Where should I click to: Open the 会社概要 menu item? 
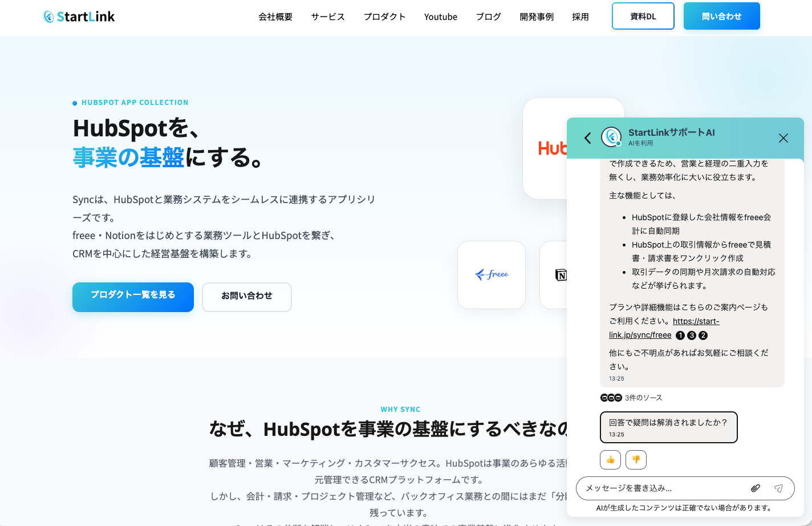tap(275, 17)
